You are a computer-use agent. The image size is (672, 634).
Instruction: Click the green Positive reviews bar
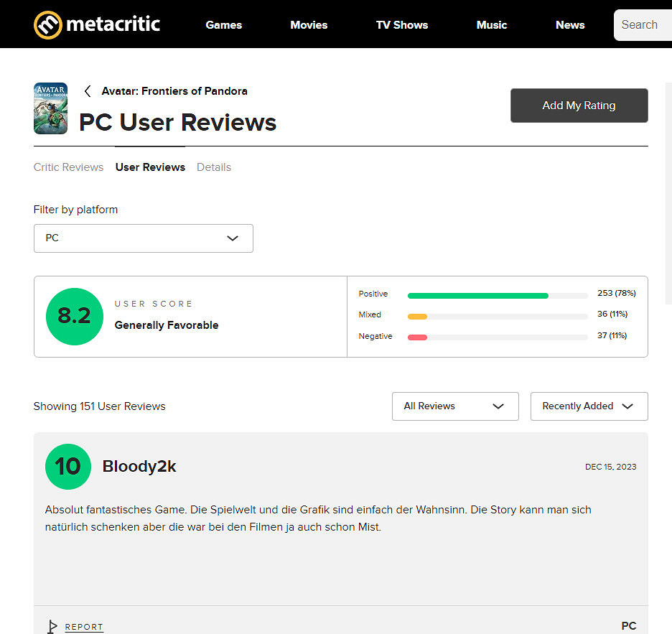pyautogui.click(x=478, y=295)
